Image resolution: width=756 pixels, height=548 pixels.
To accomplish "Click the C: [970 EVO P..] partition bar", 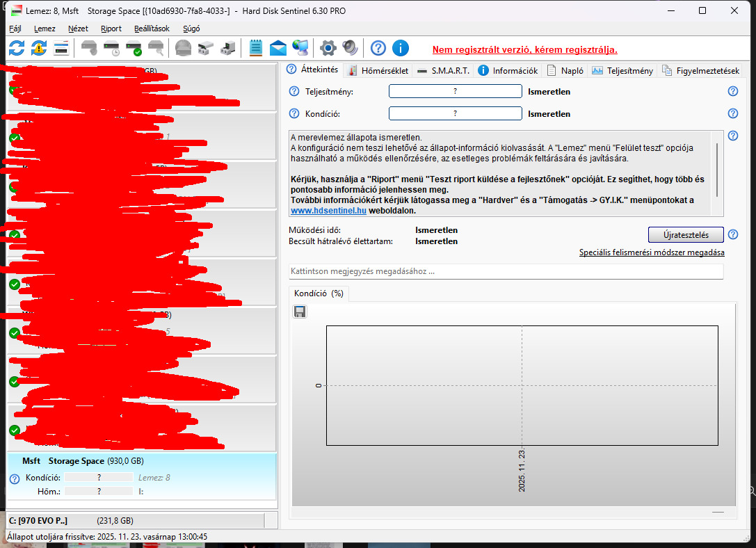I will pos(136,520).
